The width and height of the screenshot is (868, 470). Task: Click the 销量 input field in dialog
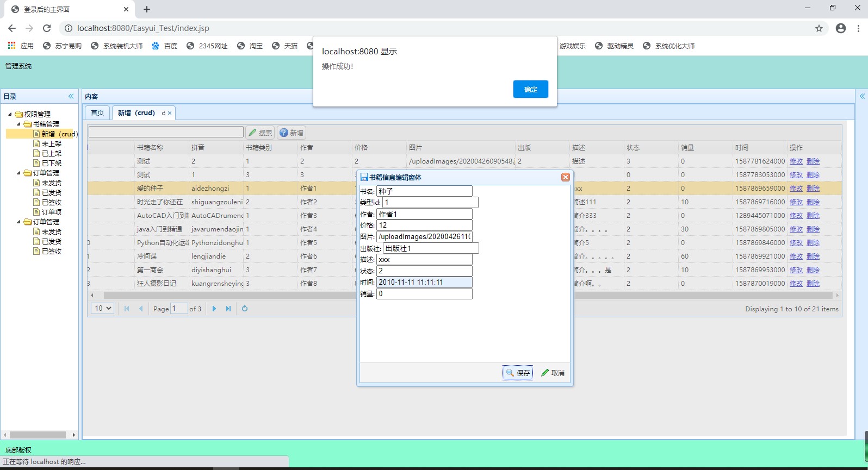(x=424, y=294)
